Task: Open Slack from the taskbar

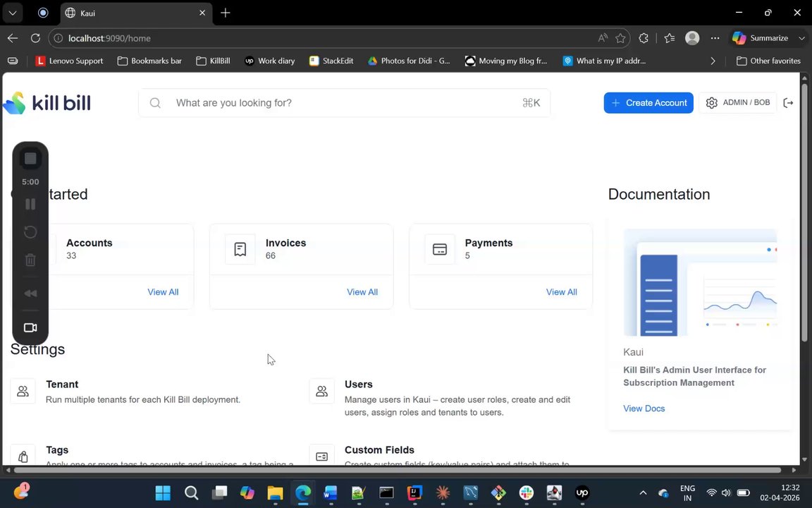Action: [x=526, y=492]
